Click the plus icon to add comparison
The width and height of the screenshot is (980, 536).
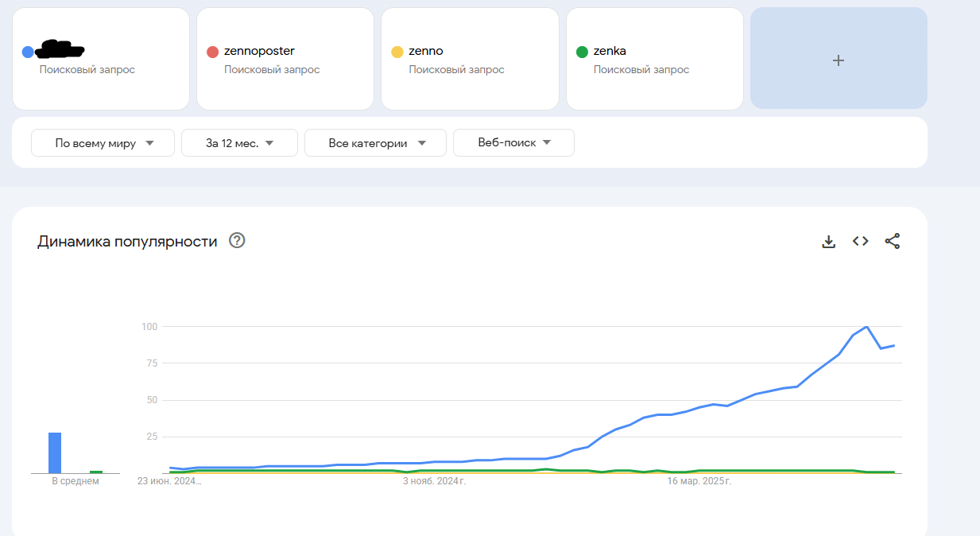click(838, 60)
